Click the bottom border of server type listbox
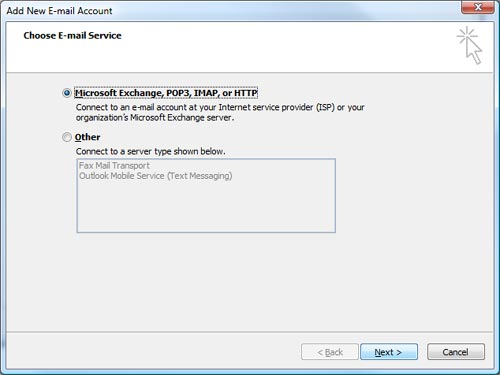500x375 pixels. (x=206, y=232)
